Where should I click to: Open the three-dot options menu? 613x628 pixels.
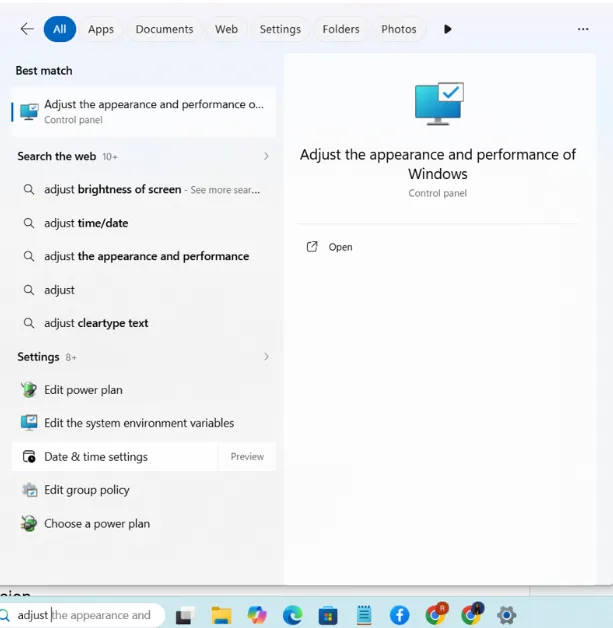click(x=583, y=29)
